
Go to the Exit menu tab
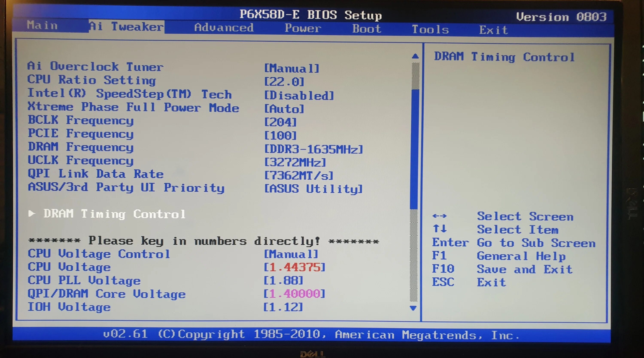tap(493, 30)
